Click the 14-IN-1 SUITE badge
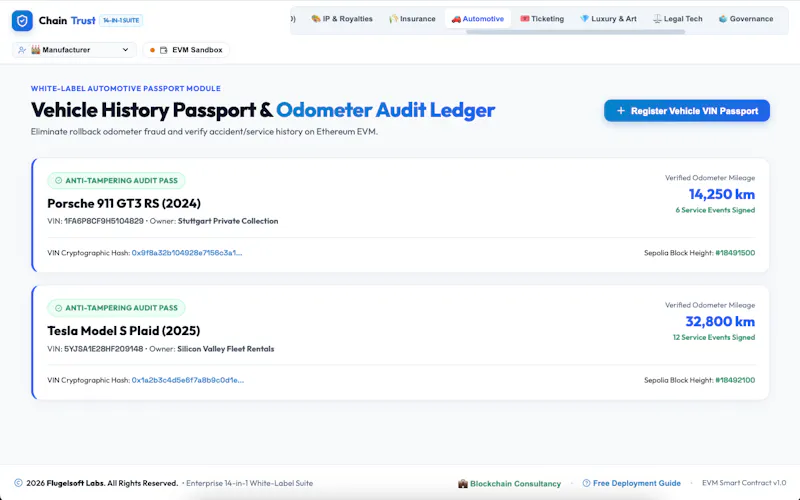Screen dimensions: 800x500 [121, 21]
